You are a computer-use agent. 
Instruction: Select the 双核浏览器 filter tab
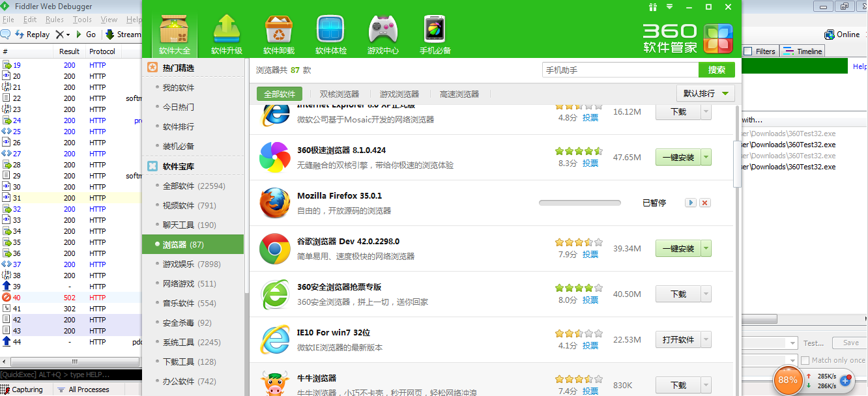[x=340, y=94]
